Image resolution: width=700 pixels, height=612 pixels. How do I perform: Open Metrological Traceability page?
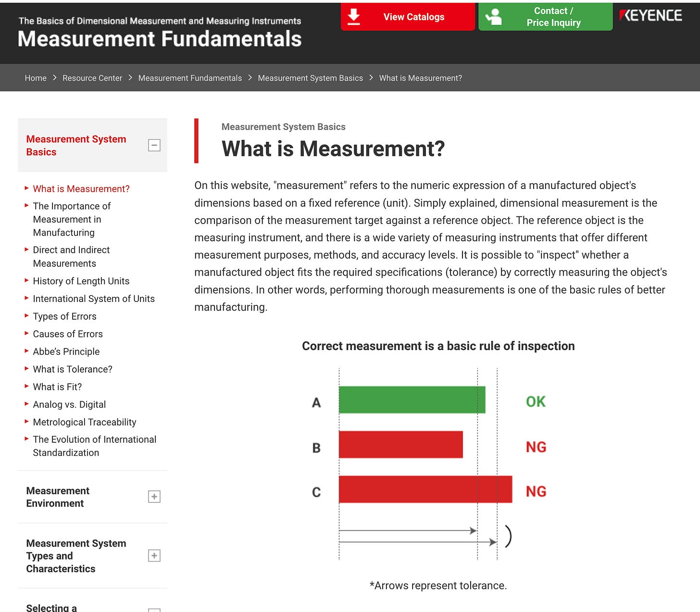[x=85, y=422]
